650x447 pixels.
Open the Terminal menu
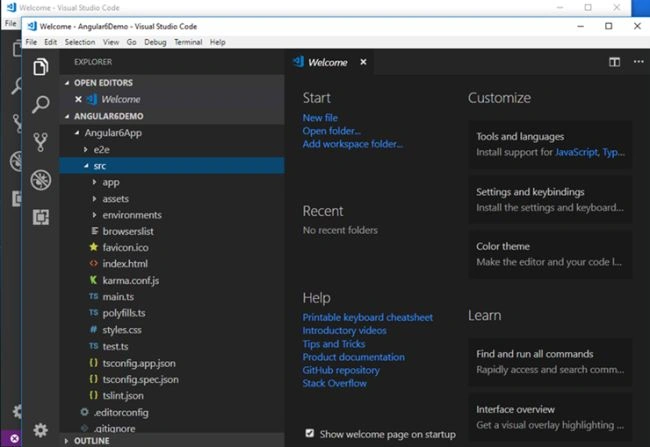pyautogui.click(x=188, y=42)
